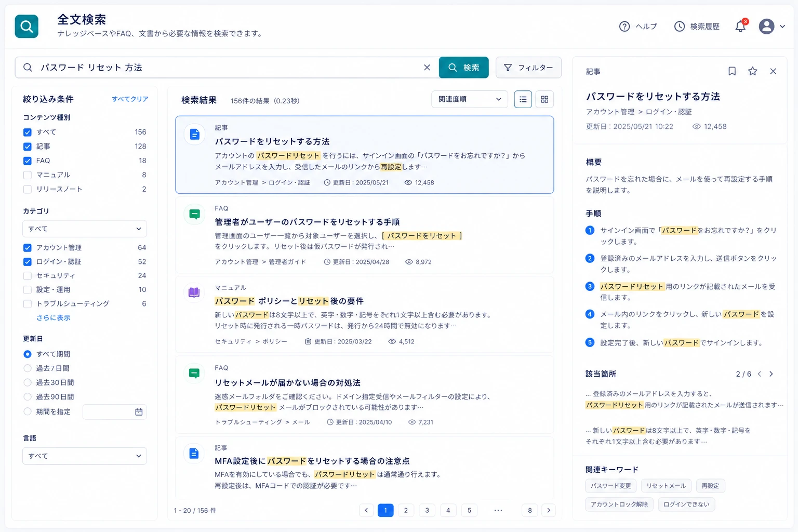Open the 言語 dropdown
798x532 pixels.
(x=85, y=456)
